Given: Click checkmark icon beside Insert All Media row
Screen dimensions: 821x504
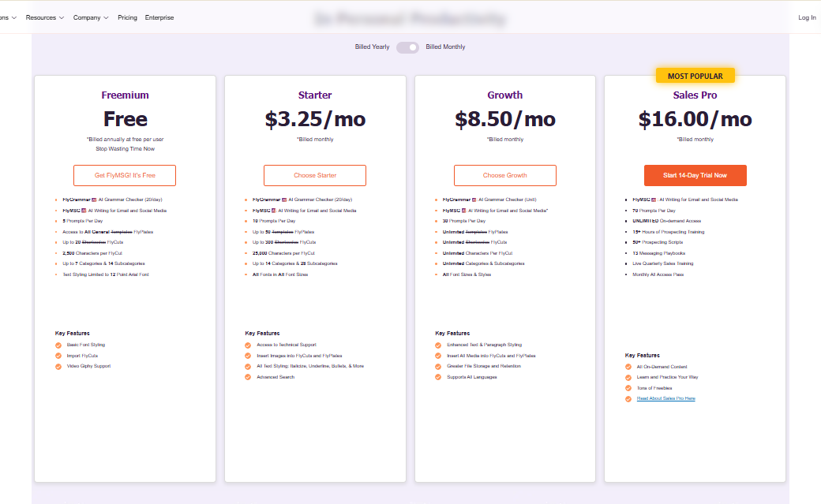Looking at the screenshot, I should click(438, 356).
